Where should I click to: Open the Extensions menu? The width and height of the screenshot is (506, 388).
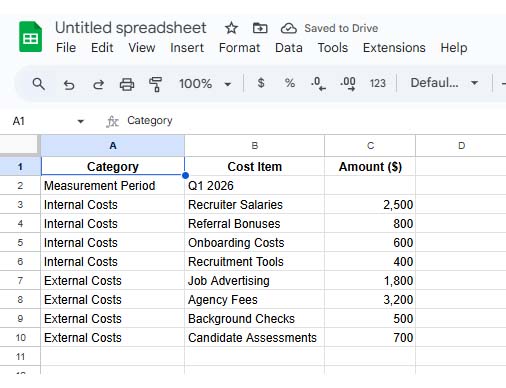pyautogui.click(x=394, y=48)
